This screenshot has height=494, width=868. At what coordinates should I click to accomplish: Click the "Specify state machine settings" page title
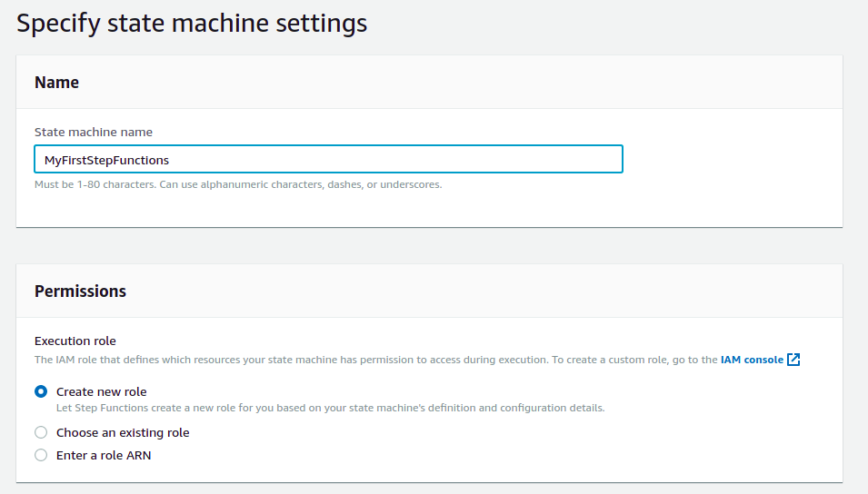point(192,23)
